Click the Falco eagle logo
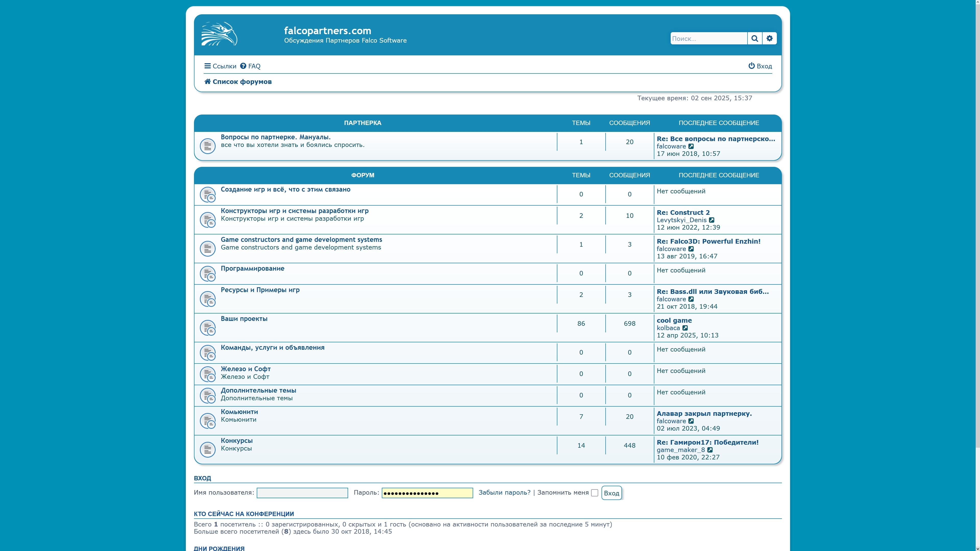The image size is (980, 551). tap(219, 34)
